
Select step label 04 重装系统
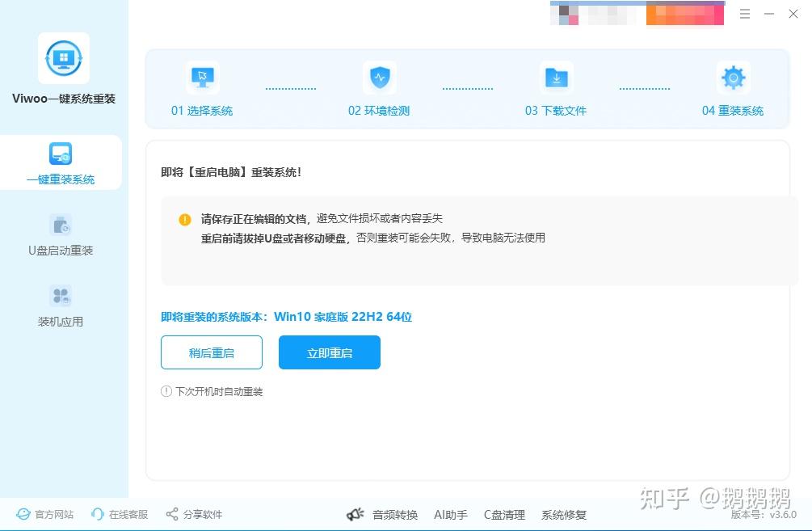click(x=733, y=111)
